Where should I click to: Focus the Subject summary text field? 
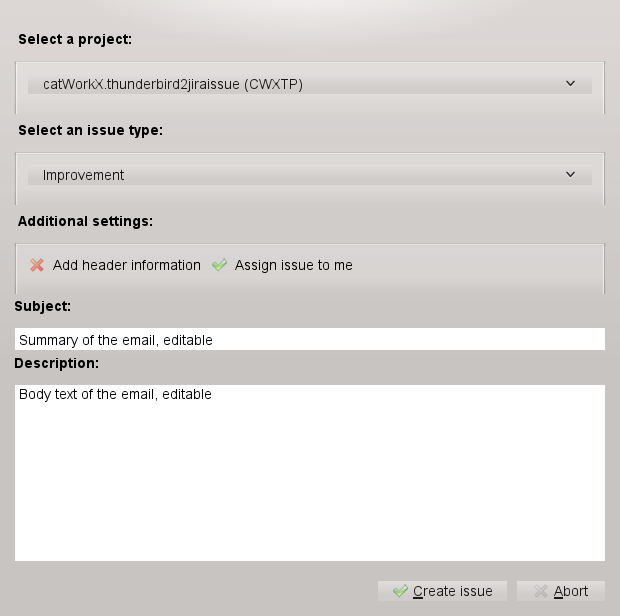(x=310, y=340)
